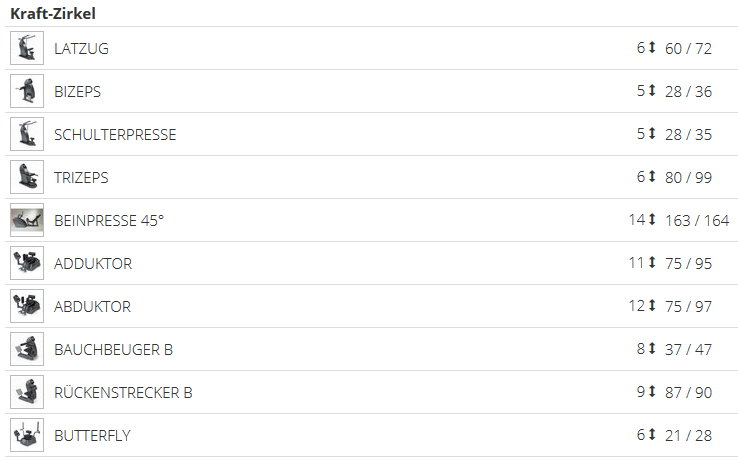Screen dimensions: 738x461
Task: Click the ABDUKTOR machine thumbnail
Action: [x=27, y=306]
